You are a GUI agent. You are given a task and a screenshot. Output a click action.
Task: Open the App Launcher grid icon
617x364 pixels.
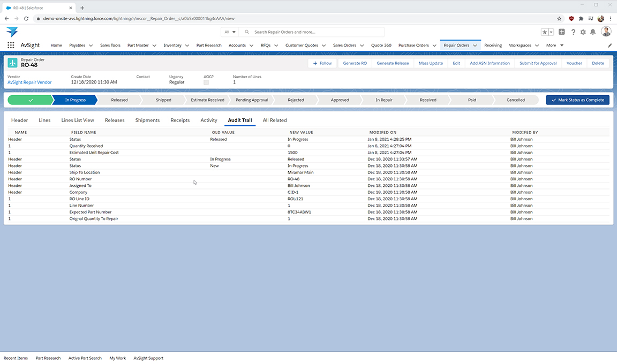tap(11, 45)
